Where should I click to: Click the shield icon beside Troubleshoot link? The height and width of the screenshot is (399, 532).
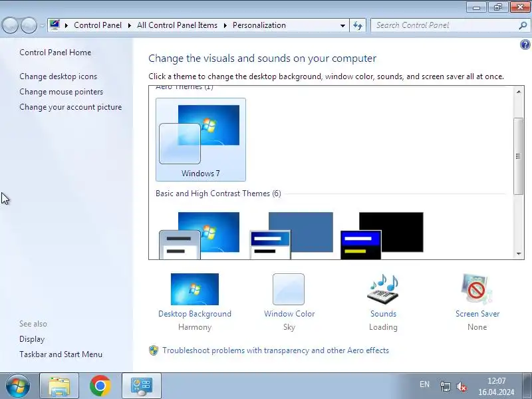pyautogui.click(x=154, y=350)
